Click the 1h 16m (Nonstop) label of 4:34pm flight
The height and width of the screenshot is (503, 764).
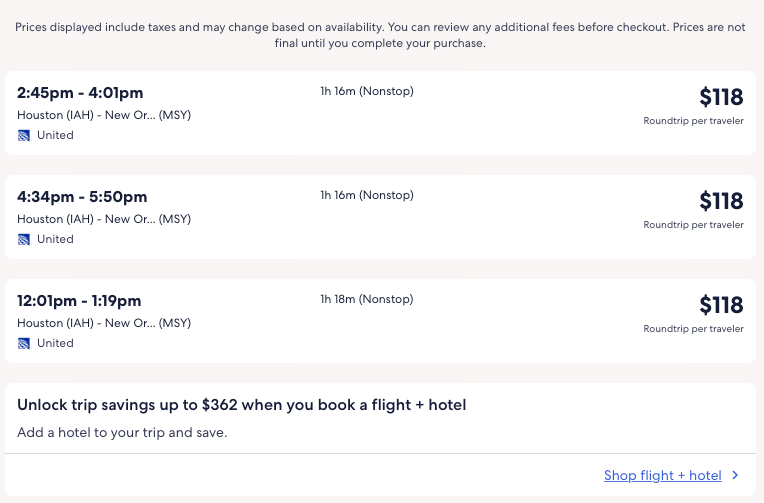click(366, 195)
